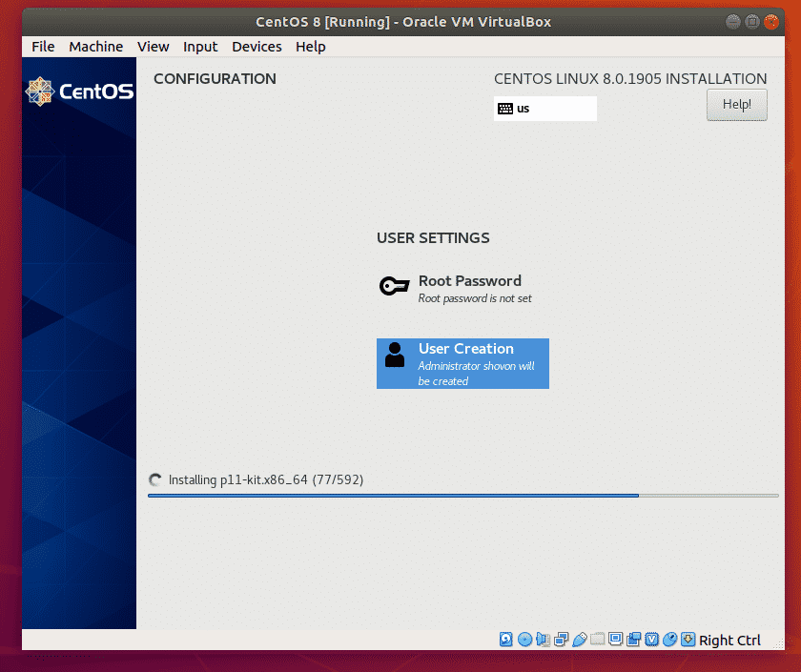Click the installation progress bar
The image size is (801, 672).
coord(462,496)
